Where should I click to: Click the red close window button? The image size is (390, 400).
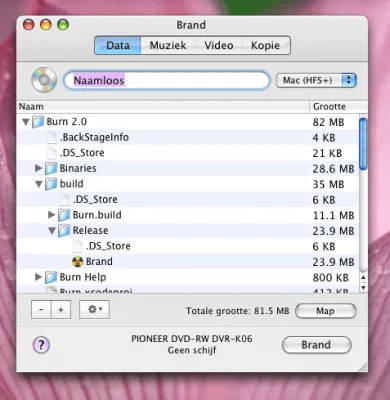pos(29,25)
